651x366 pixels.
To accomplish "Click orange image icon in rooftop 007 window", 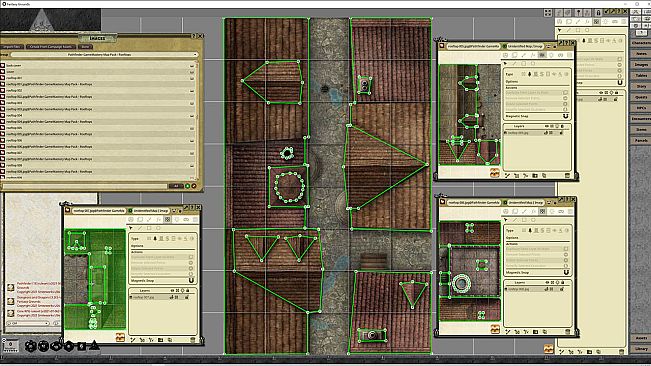I will pos(120,337).
